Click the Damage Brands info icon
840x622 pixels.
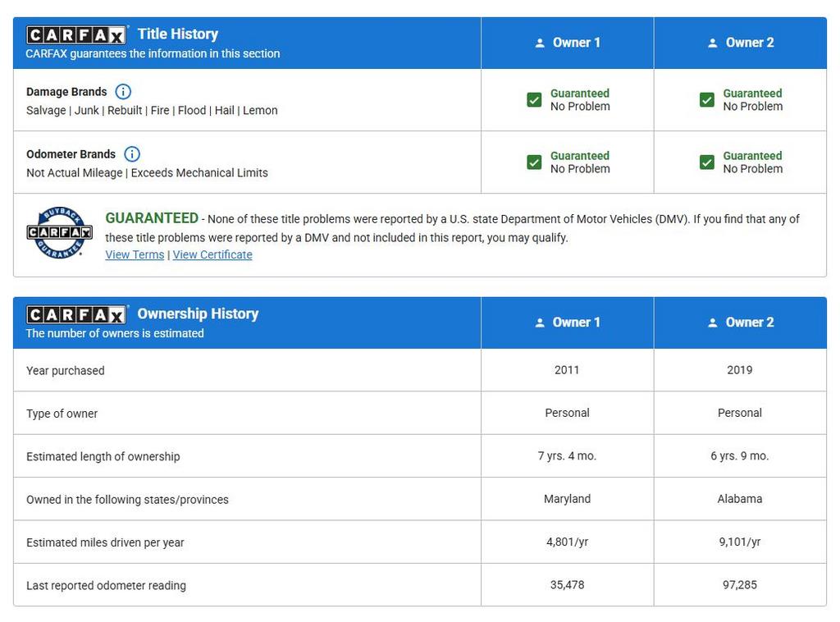(x=123, y=92)
